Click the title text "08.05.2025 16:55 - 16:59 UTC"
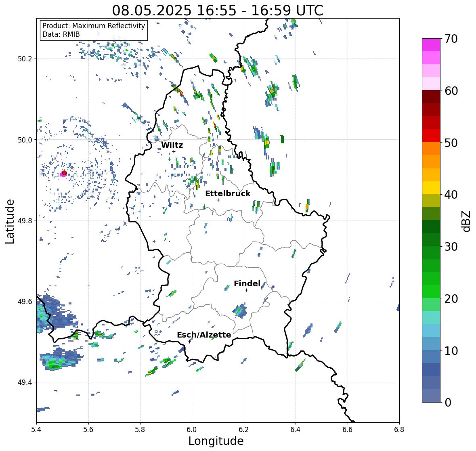This screenshot has width=476, height=451. point(218,10)
